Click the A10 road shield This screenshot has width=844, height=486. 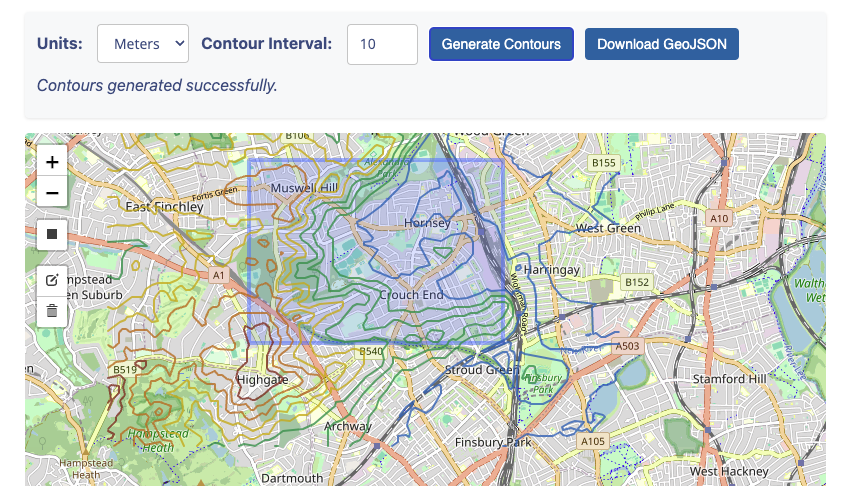coord(719,219)
